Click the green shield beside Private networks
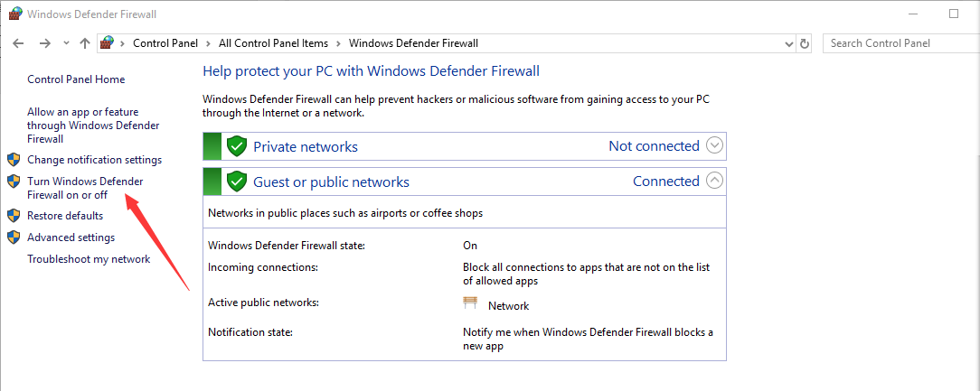Image resolution: width=980 pixels, height=391 pixels. 236,146
